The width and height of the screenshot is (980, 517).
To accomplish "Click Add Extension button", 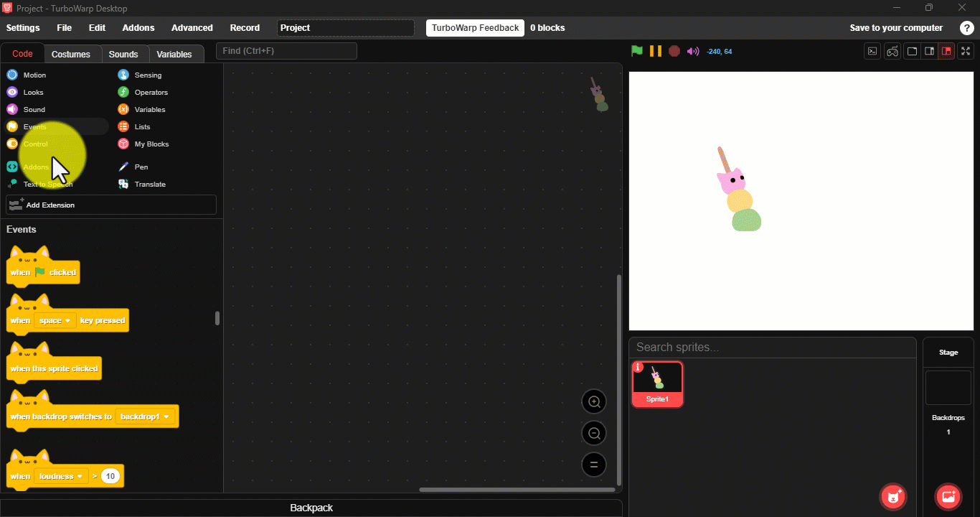I will click(111, 205).
